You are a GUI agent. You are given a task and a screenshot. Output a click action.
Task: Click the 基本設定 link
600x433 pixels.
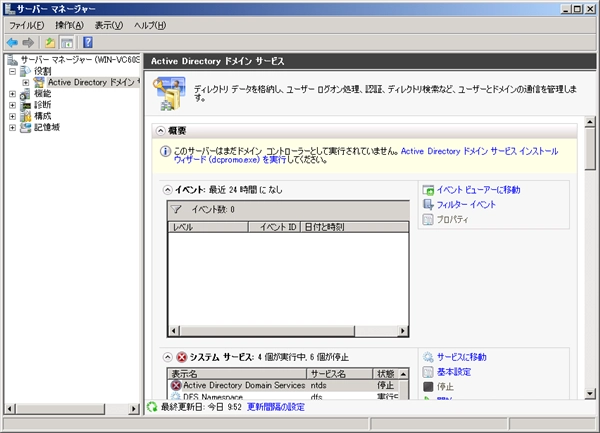click(454, 372)
